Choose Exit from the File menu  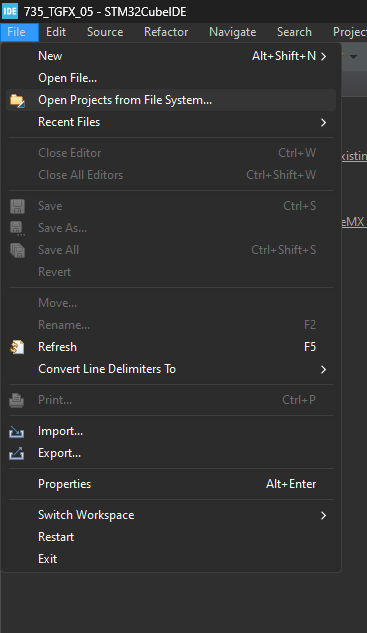point(171,559)
